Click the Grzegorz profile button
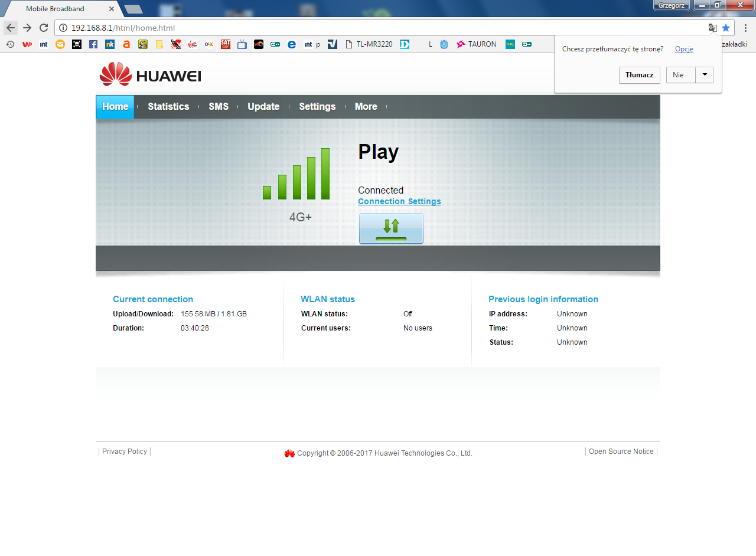The image size is (756, 556). pos(672,5)
